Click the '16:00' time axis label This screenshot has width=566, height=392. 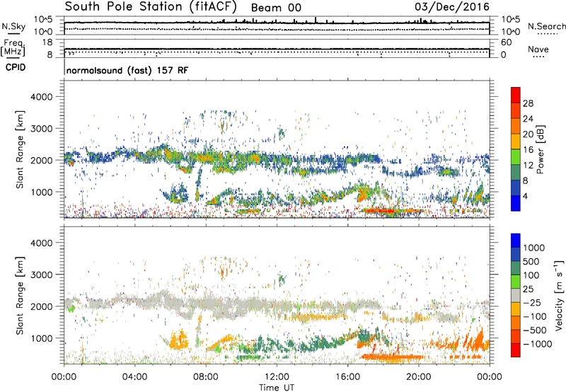347,377
